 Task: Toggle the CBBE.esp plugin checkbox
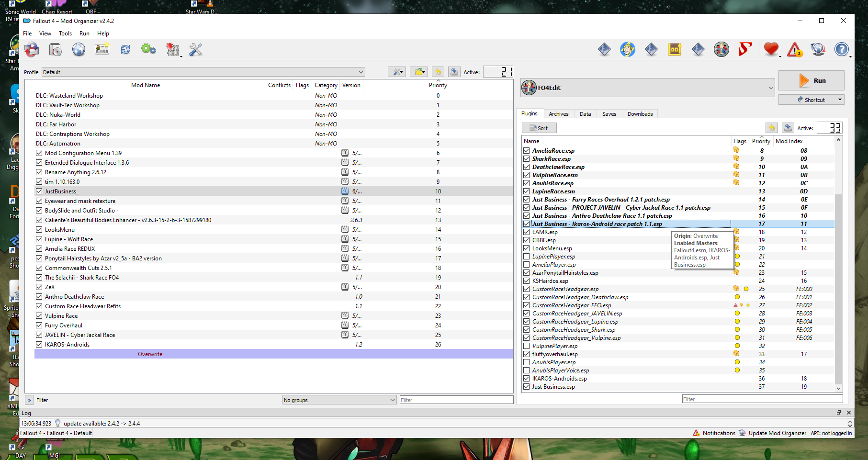click(x=527, y=240)
